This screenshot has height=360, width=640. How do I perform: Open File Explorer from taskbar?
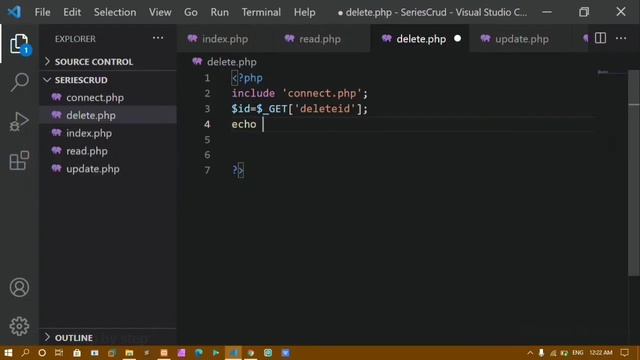click(x=129, y=353)
